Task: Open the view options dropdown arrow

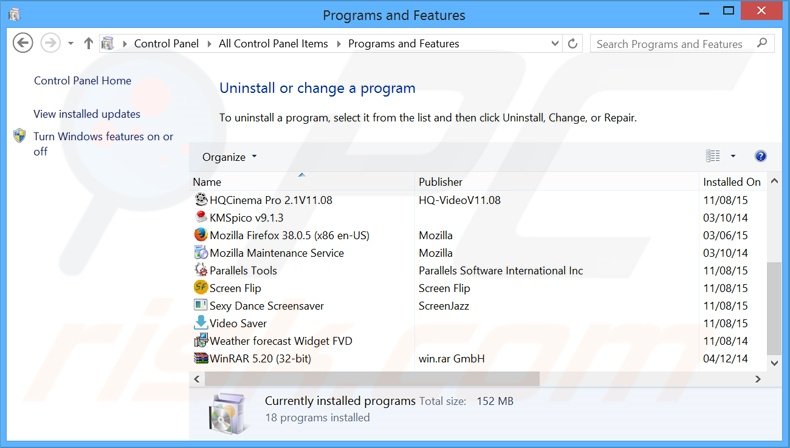Action: tap(733, 156)
